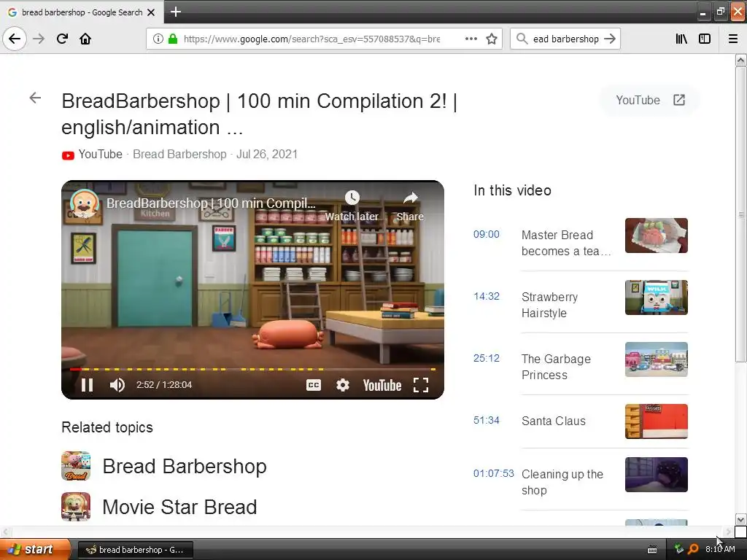Open the browser home page
This screenshot has width=747, height=560.
pyautogui.click(x=85, y=39)
